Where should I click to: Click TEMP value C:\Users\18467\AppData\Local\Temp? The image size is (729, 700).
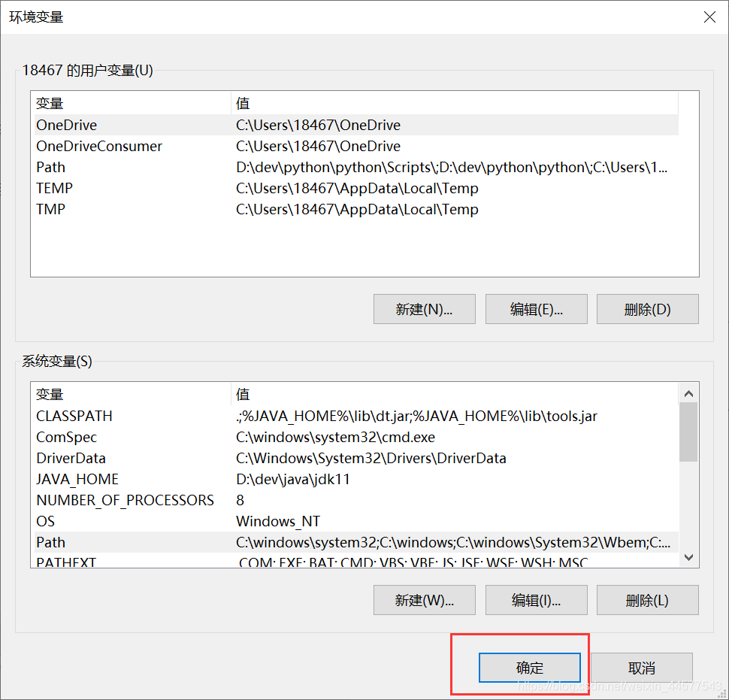point(357,189)
